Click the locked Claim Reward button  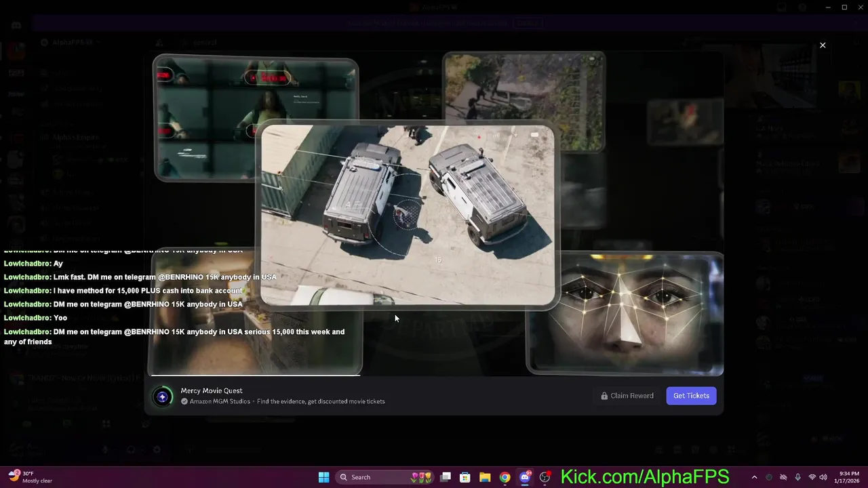tap(627, 396)
